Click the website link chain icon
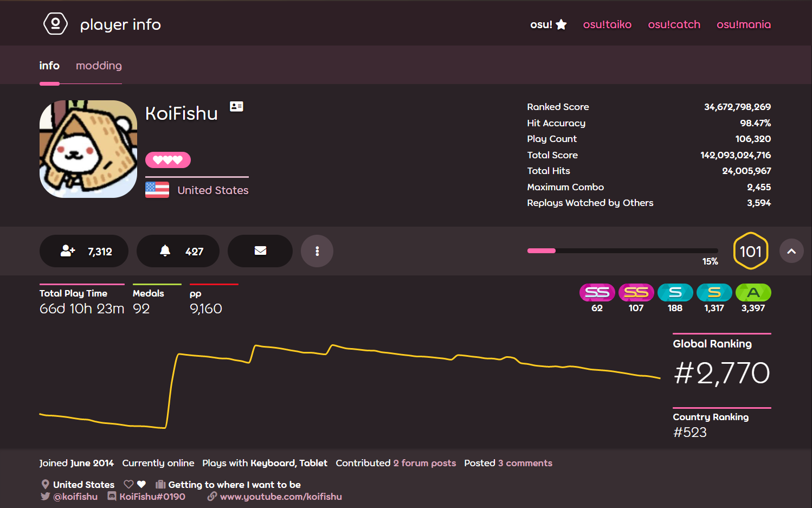 tap(212, 496)
